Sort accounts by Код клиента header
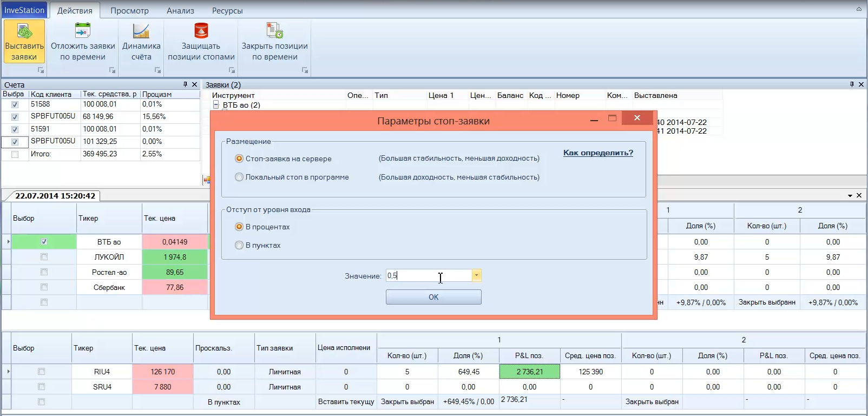 pyautogui.click(x=51, y=94)
